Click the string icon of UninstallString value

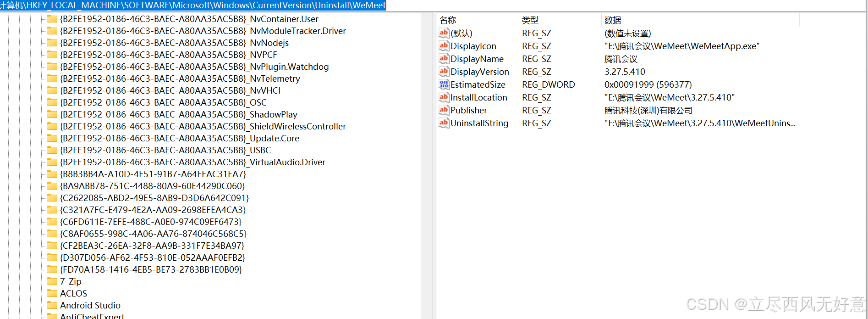(x=444, y=123)
